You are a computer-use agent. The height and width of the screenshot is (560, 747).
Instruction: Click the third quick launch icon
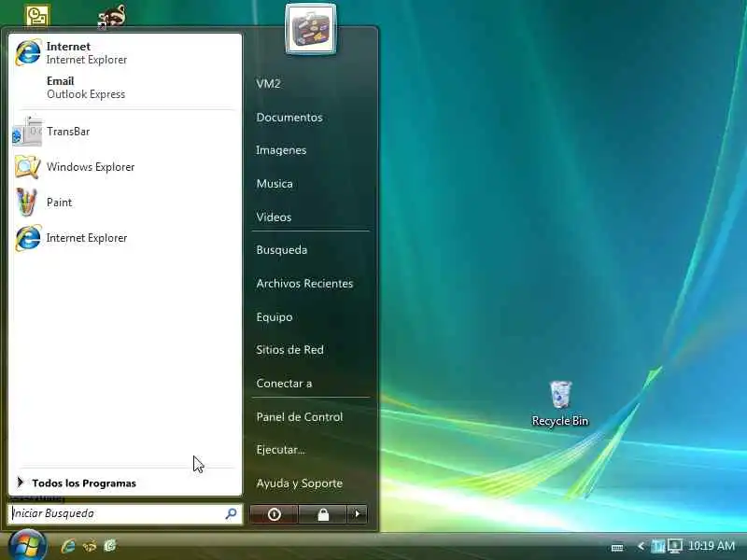[x=110, y=546]
